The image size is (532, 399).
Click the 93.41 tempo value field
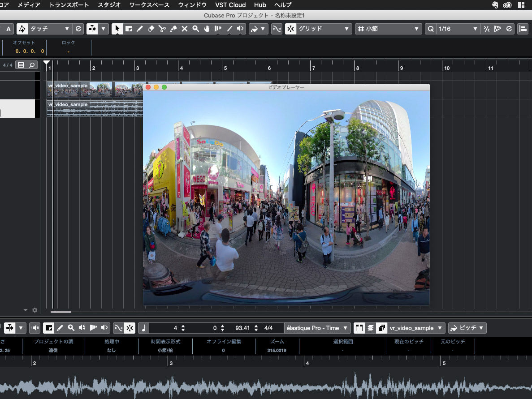(x=242, y=328)
